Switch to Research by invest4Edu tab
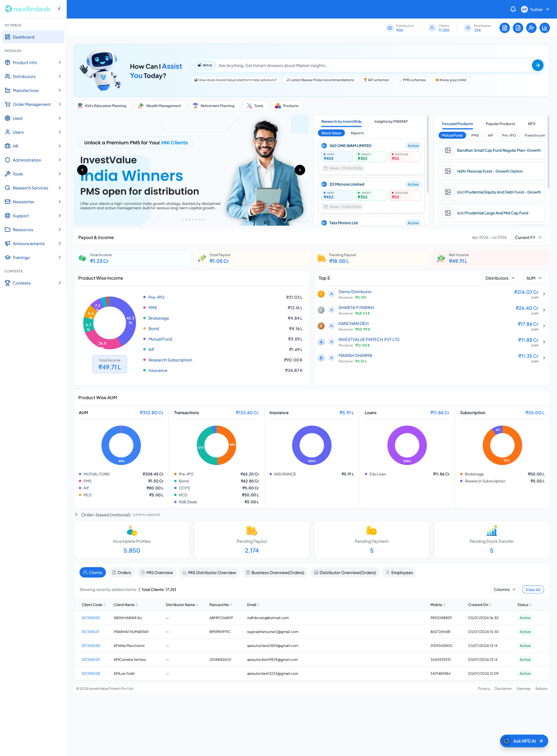The width and height of the screenshot is (557, 756). [342, 121]
